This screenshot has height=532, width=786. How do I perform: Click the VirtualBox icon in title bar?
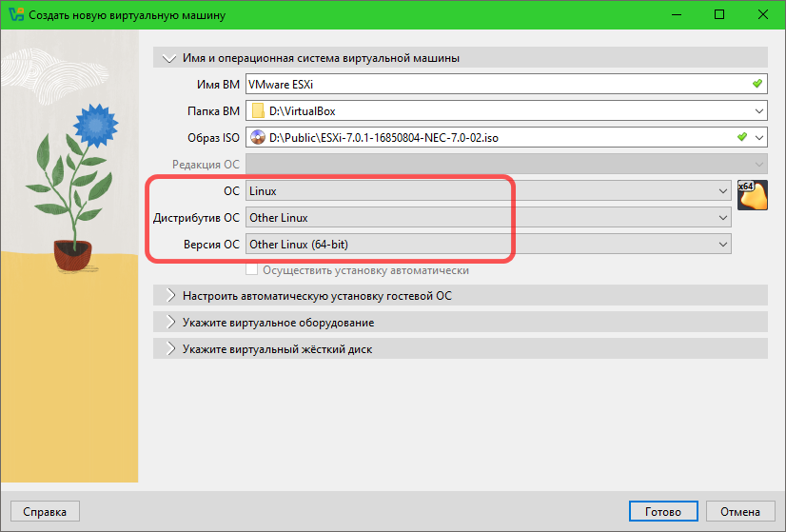[16, 14]
